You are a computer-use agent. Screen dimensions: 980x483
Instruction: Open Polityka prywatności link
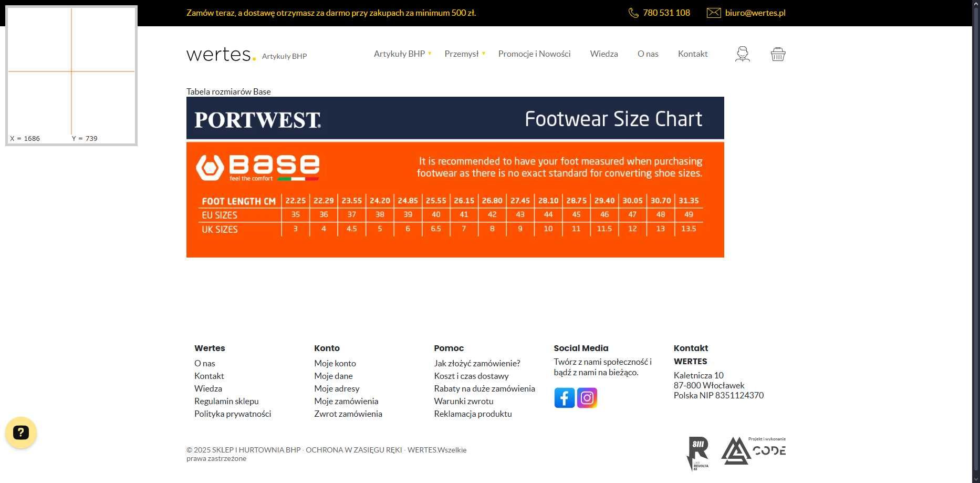click(233, 414)
